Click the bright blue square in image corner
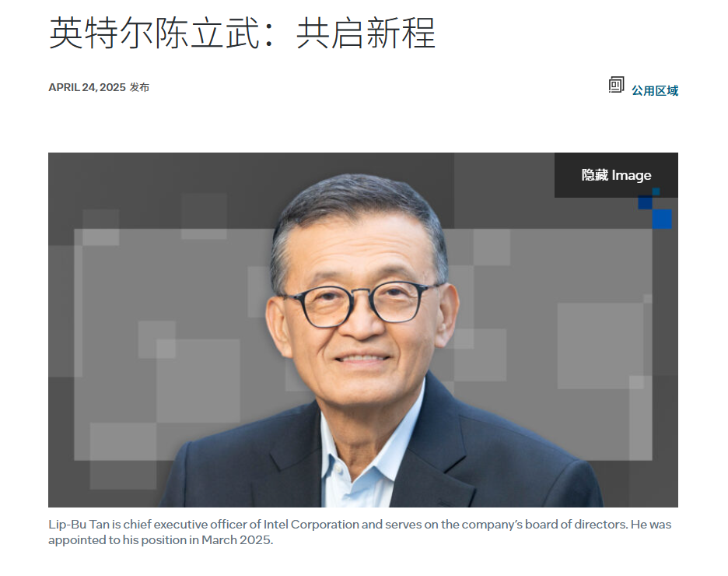The image size is (728, 576). [x=662, y=219]
